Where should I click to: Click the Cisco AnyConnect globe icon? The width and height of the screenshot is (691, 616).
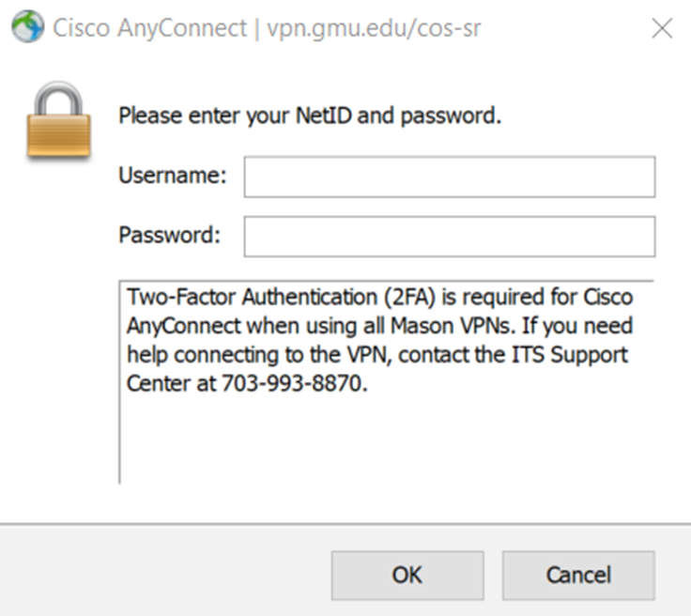click(28, 27)
